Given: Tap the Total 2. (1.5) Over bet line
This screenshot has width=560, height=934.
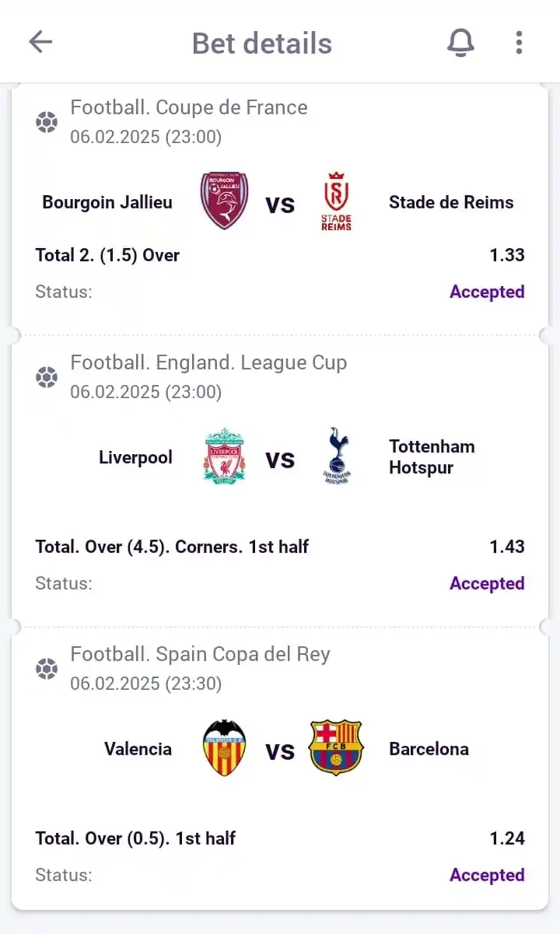Looking at the screenshot, I should [107, 255].
